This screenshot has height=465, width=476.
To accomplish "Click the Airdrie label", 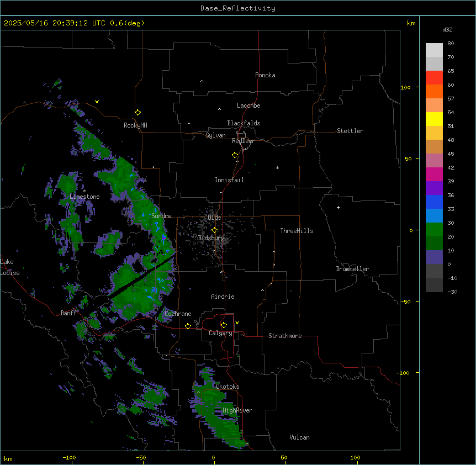I will pyautogui.click(x=223, y=297).
